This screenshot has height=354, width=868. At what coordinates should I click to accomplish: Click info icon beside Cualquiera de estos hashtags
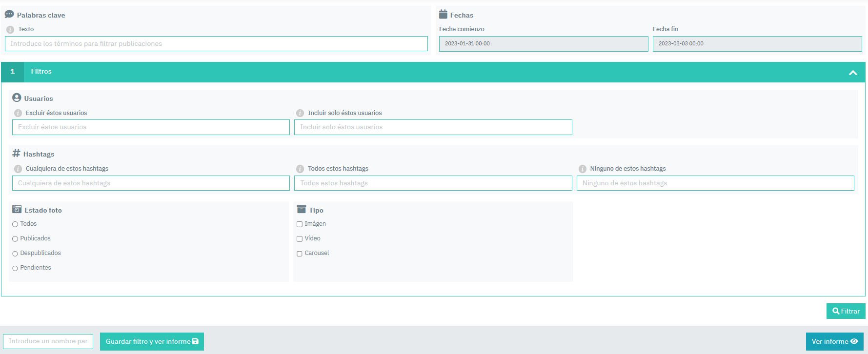tap(18, 169)
